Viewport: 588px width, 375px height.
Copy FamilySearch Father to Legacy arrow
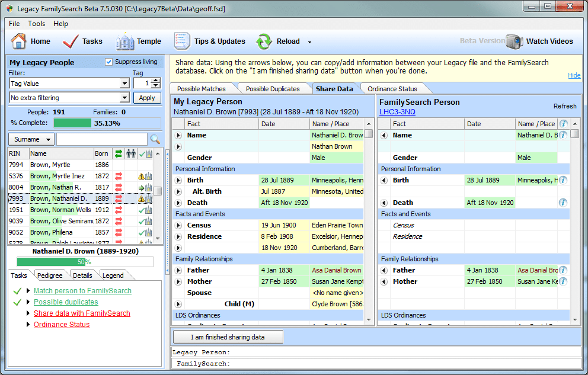click(384, 270)
